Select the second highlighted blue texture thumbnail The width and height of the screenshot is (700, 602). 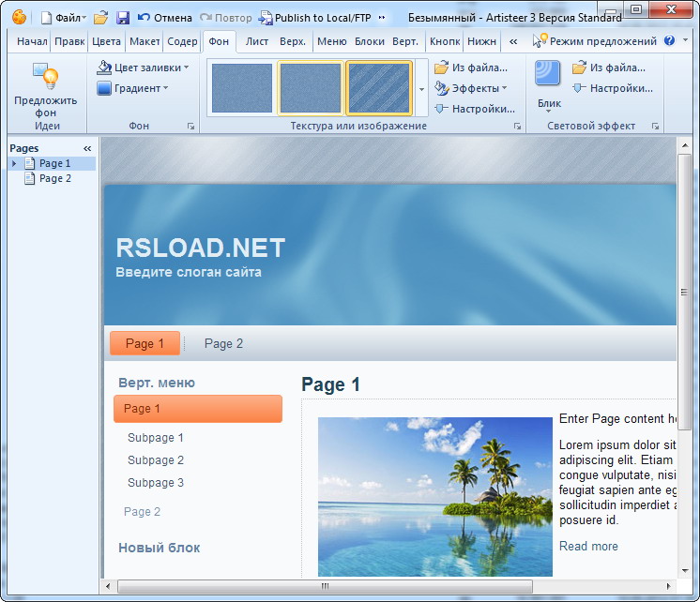311,88
